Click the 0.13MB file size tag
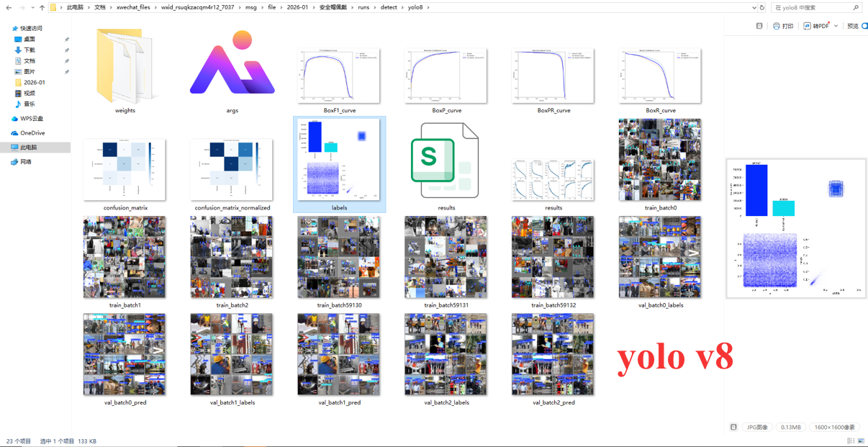Screen dimensions: 868x447 [790, 427]
